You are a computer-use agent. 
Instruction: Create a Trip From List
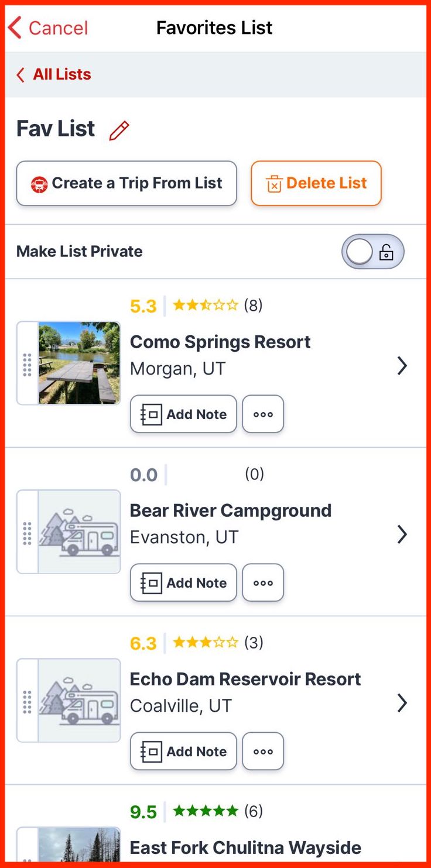click(126, 183)
